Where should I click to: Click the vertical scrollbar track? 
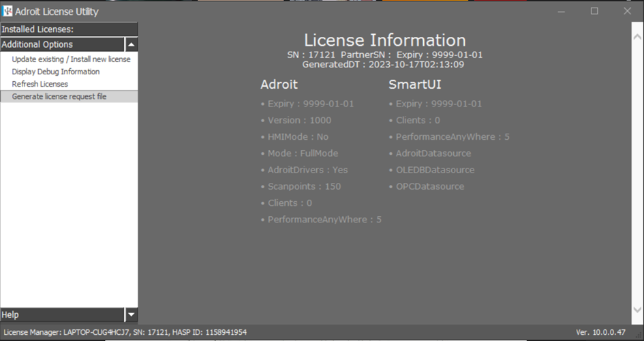click(x=637, y=173)
